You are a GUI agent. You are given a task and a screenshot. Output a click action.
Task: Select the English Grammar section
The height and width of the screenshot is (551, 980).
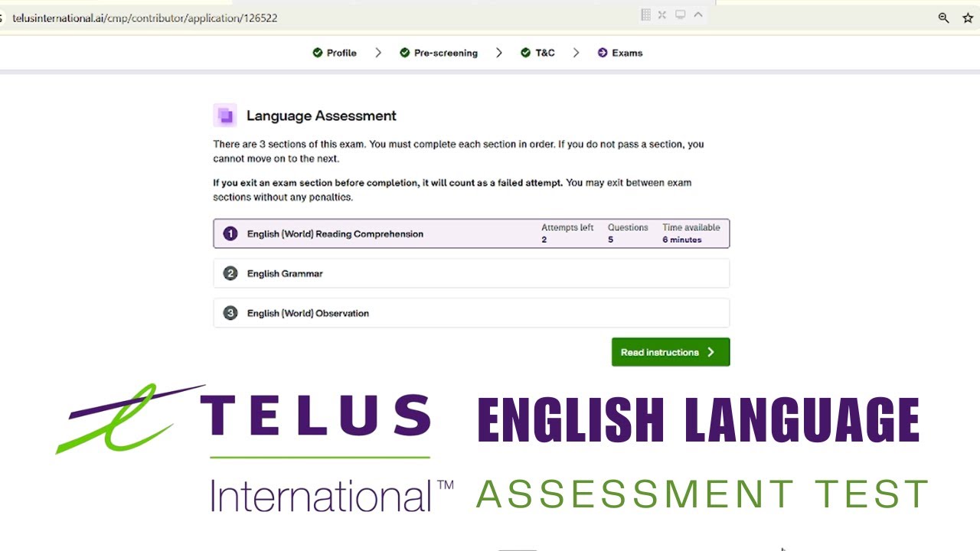pos(472,273)
